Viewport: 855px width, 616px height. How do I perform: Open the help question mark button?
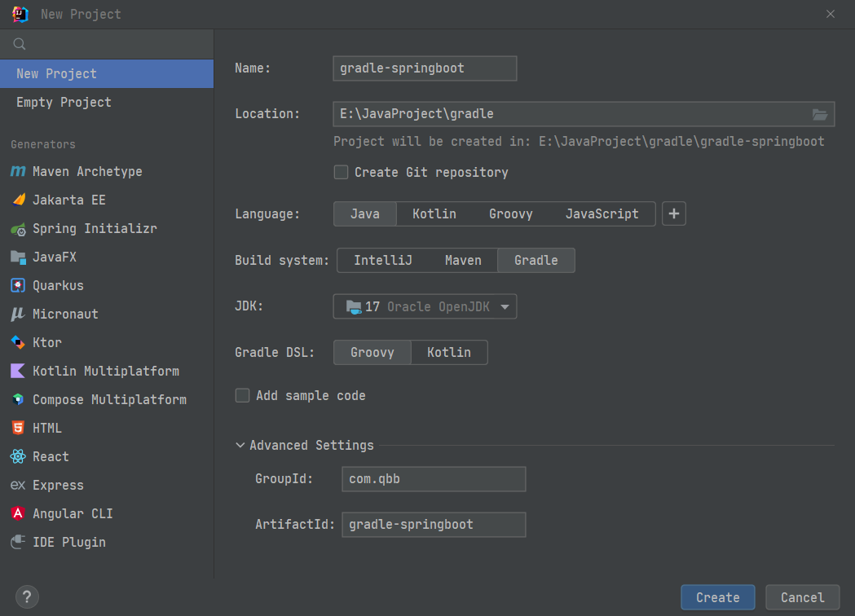click(x=27, y=596)
